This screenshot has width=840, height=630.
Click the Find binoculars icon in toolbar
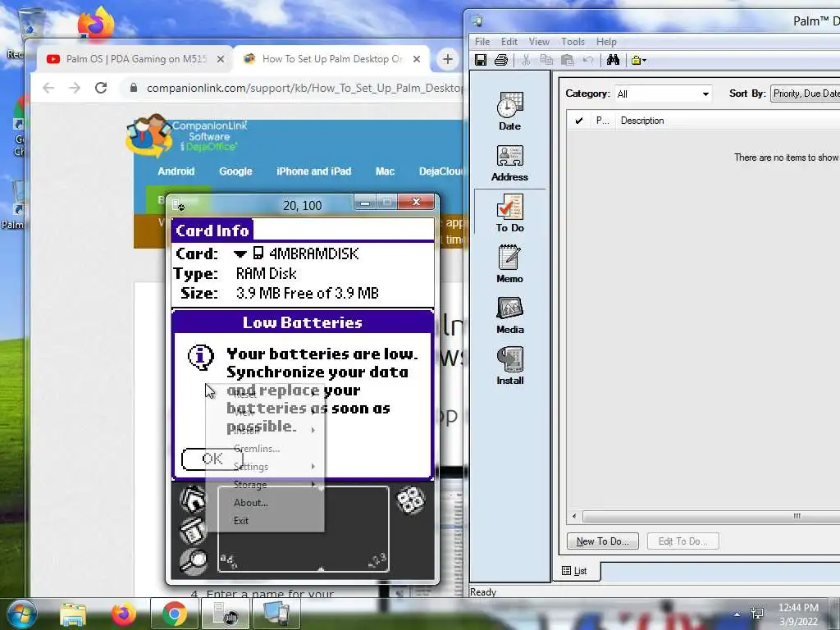(613, 60)
